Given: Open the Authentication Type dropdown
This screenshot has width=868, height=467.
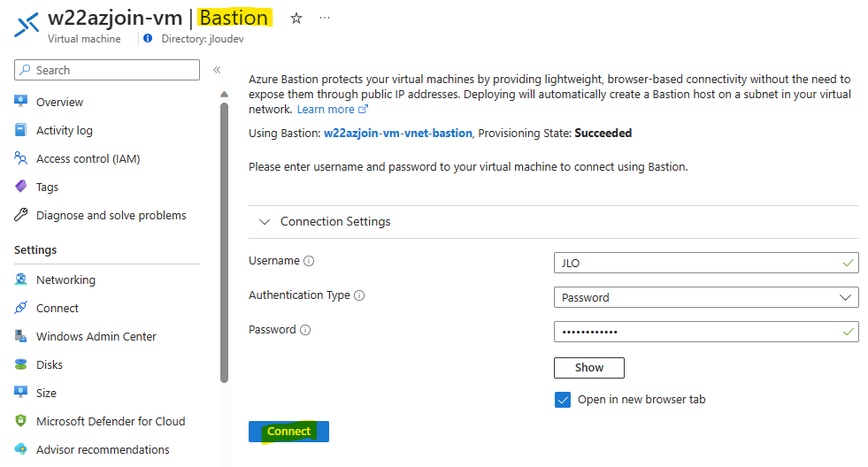Looking at the screenshot, I should 706,297.
